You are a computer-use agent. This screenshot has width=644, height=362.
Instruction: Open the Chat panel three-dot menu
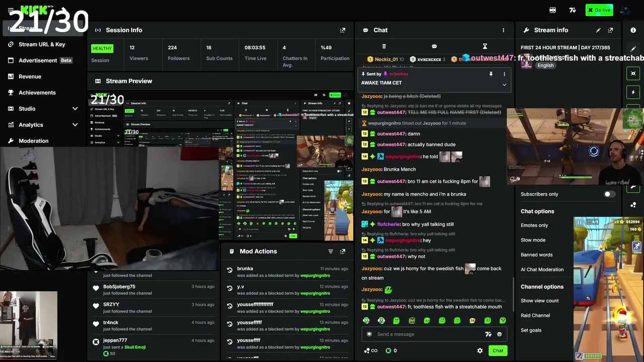tap(503, 30)
